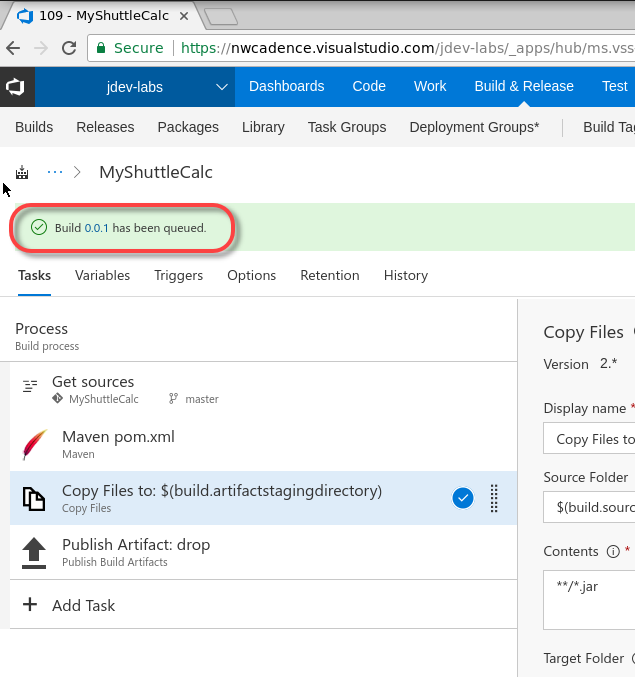Viewport: 635px width, 677px height.
Task: Toggle the Copy Files task checkmark
Action: [x=463, y=498]
